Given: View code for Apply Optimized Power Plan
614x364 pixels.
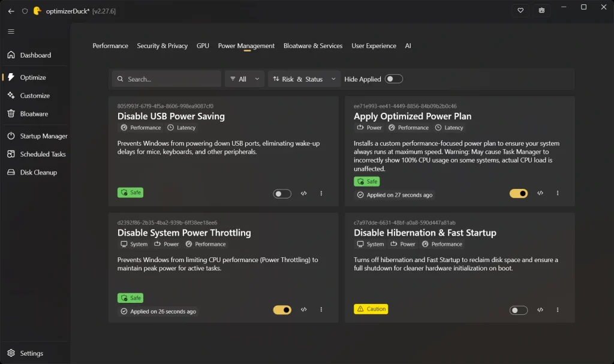Looking at the screenshot, I should [540, 192].
